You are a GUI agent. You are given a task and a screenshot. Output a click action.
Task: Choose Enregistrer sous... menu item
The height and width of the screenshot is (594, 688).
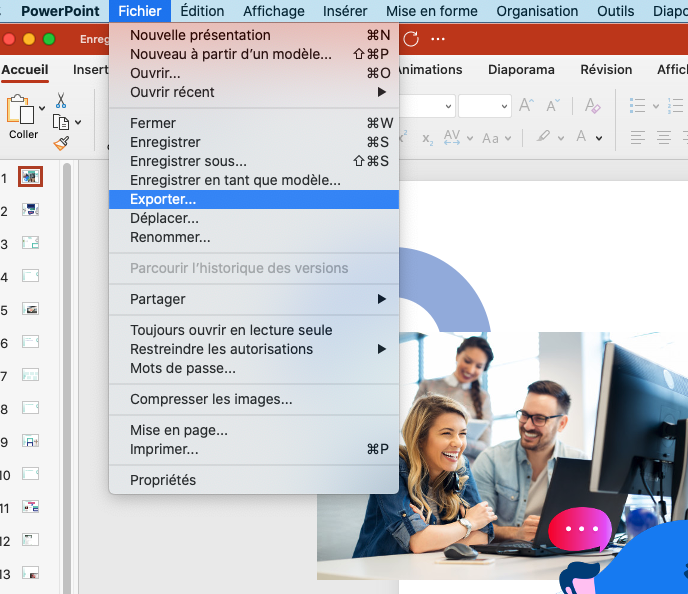pyautogui.click(x=254, y=161)
